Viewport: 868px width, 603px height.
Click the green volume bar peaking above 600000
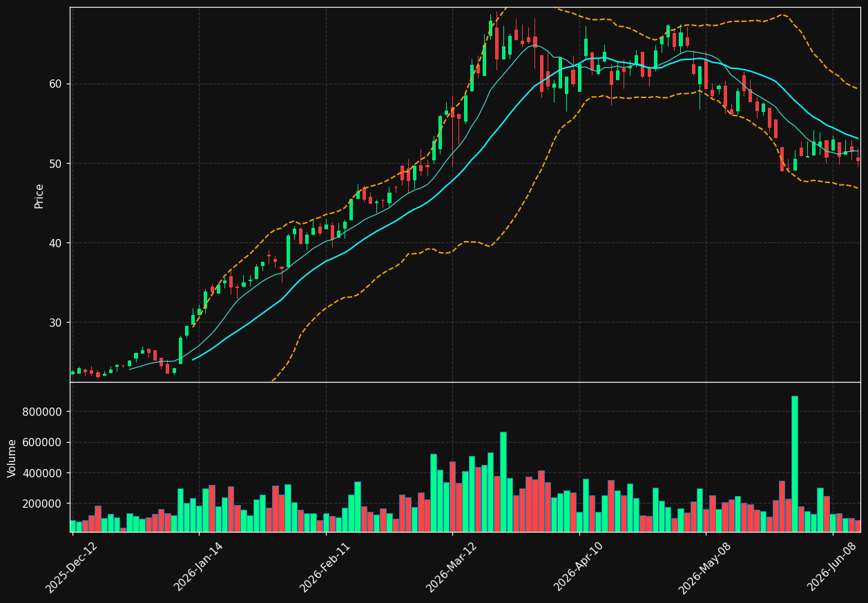pyautogui.click(x=503, y=482)
